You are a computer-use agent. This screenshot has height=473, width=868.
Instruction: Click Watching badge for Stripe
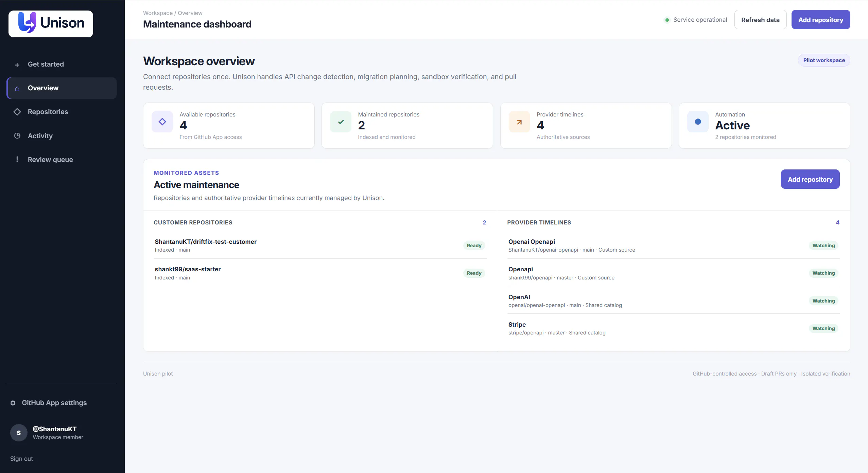click(x=823, y=328)
